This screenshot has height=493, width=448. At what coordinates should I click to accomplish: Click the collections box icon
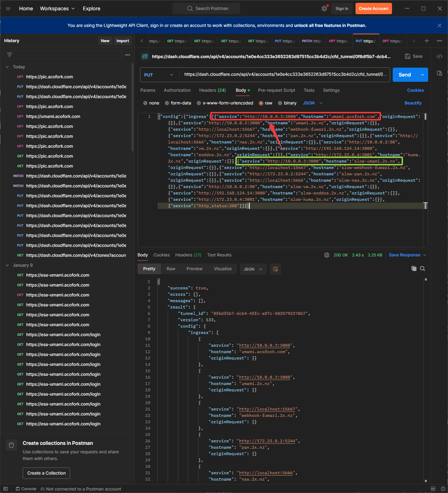coord(11,445)
